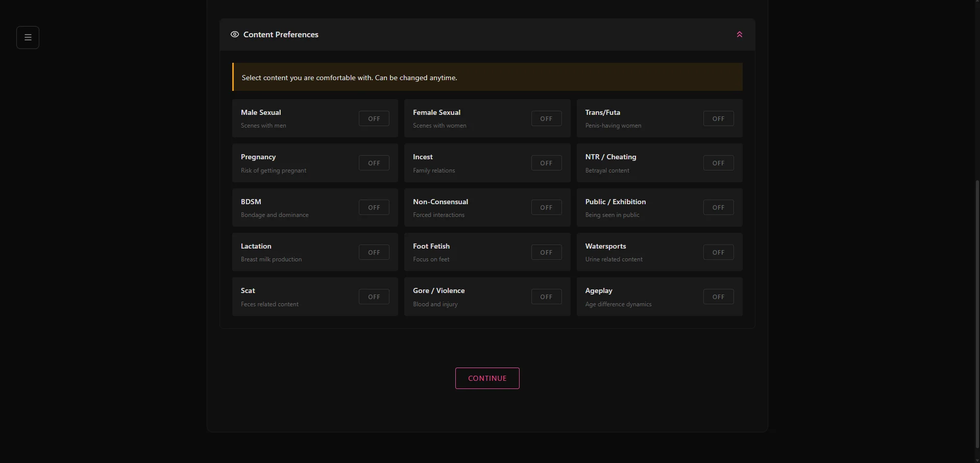The height and width of the screenshot is (463, 980).
Task: Enable the Foot Fetish option
Action: [x=546, y=252]
